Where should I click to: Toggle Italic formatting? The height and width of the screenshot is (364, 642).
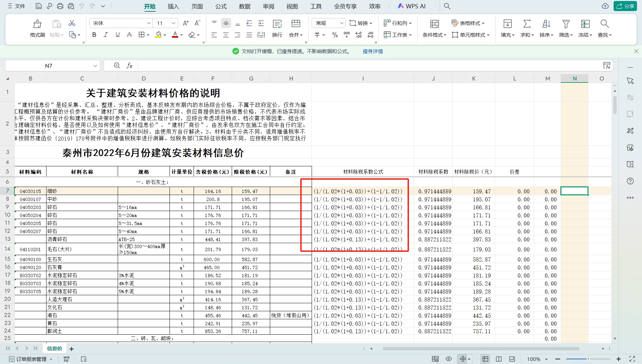pos(106,35)
